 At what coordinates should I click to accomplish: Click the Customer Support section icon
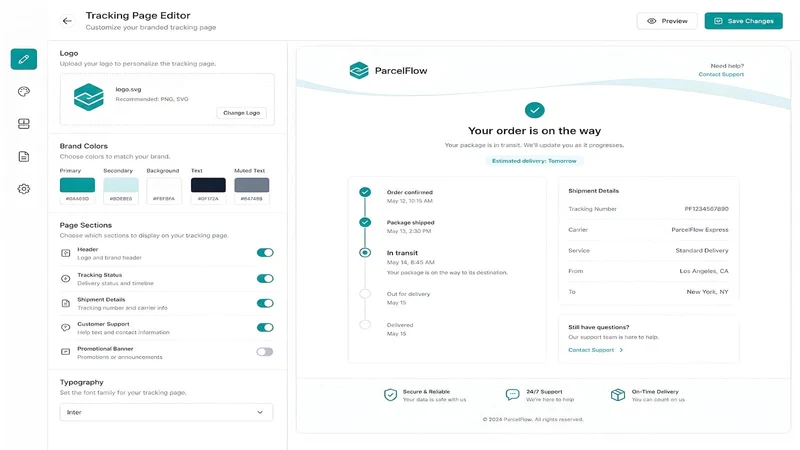tap(65, 328)
